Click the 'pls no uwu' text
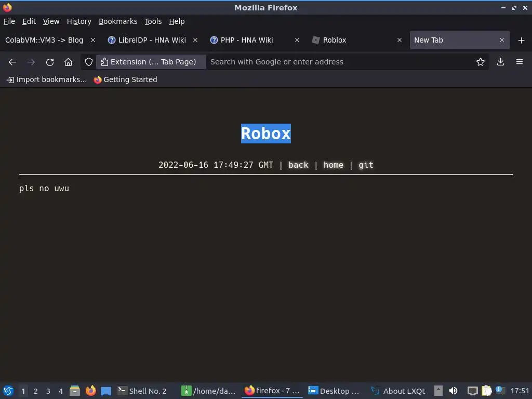532x399 pixels. click(44, 188)
